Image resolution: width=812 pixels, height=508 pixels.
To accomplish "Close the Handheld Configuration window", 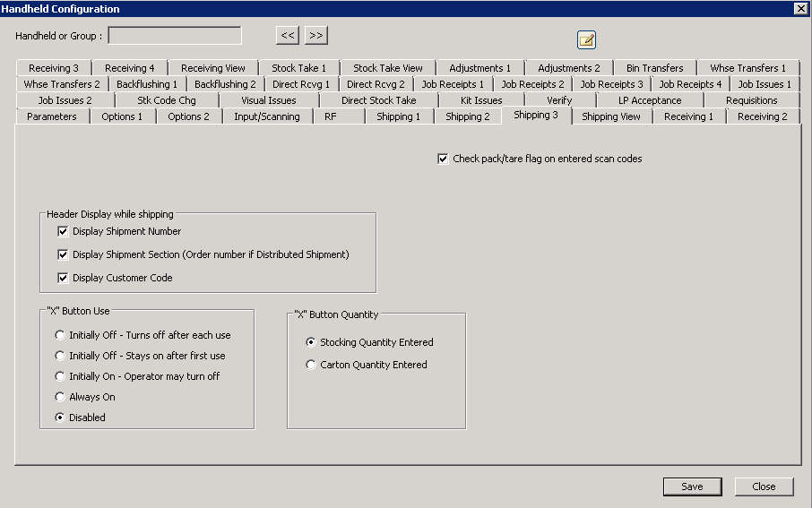I will pos(800,8).
